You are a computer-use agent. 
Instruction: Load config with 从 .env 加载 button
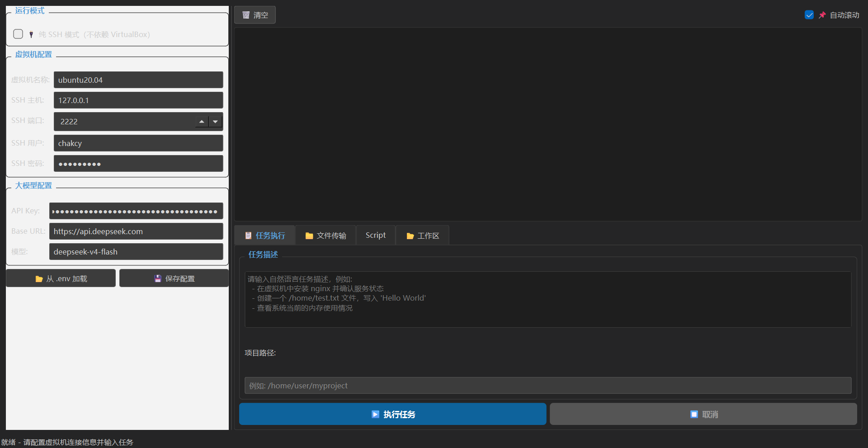click(x=61, y=278)
